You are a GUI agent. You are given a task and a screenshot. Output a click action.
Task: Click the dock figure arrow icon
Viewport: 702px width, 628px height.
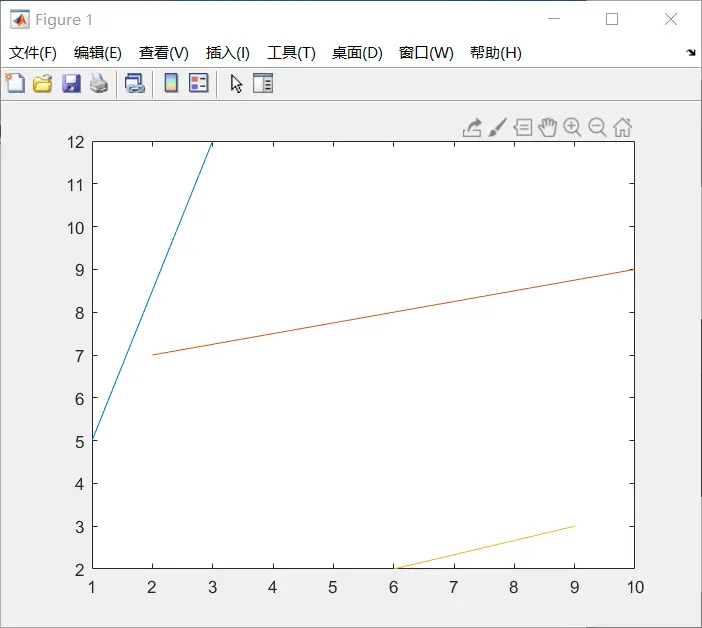[691, 53]
